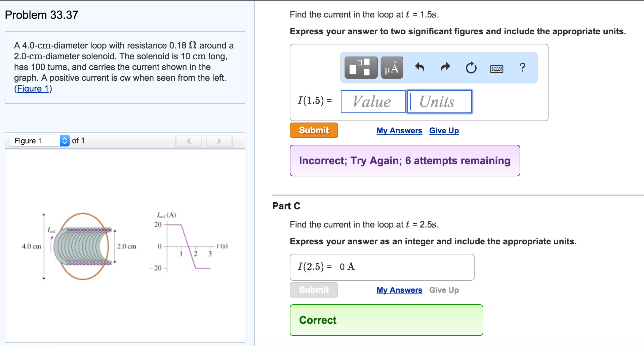The image size is (644, 346).
Task: Open My Answers for I(1.5)
Action: (x=399, y=131)
